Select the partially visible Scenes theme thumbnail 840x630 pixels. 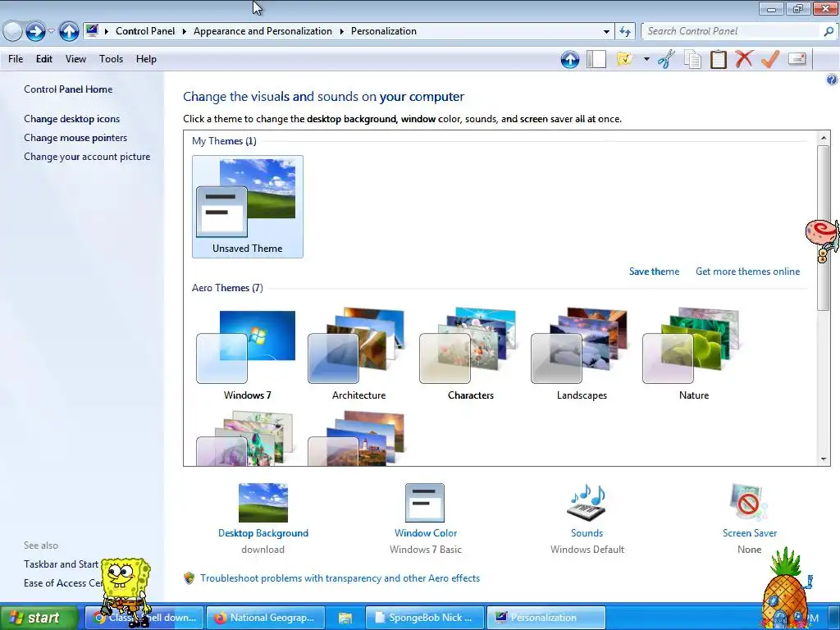coord(245,438)
